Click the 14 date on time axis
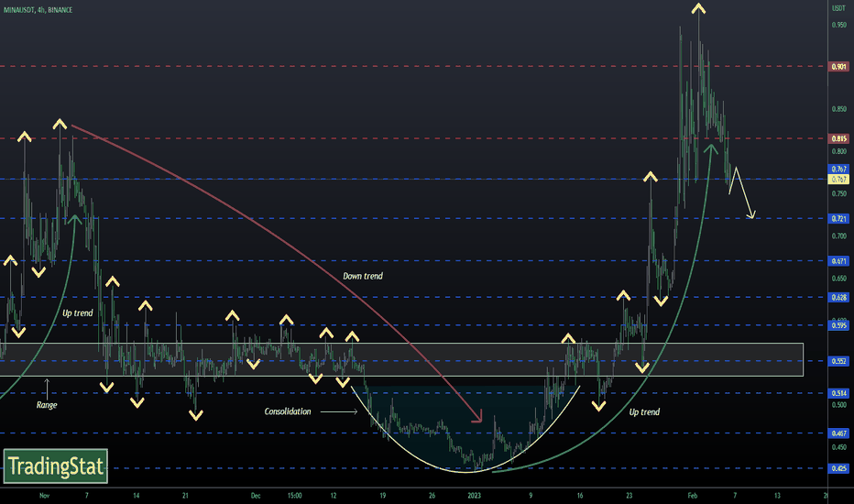Viewport: 854px width, 504px height. click(137, 495)
